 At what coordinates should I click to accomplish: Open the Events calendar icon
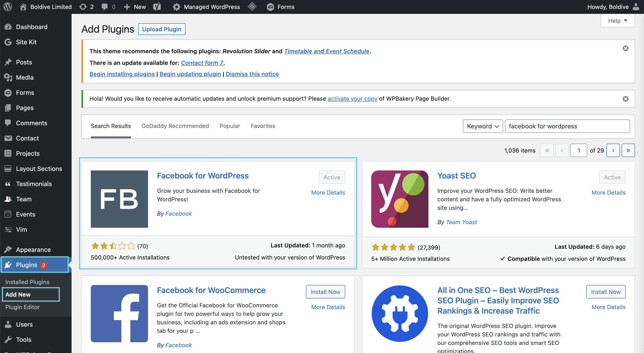8,214
